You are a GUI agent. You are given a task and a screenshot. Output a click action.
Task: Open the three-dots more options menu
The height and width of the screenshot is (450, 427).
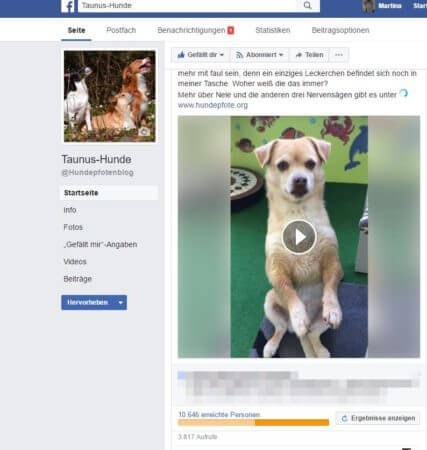point(339,55)
